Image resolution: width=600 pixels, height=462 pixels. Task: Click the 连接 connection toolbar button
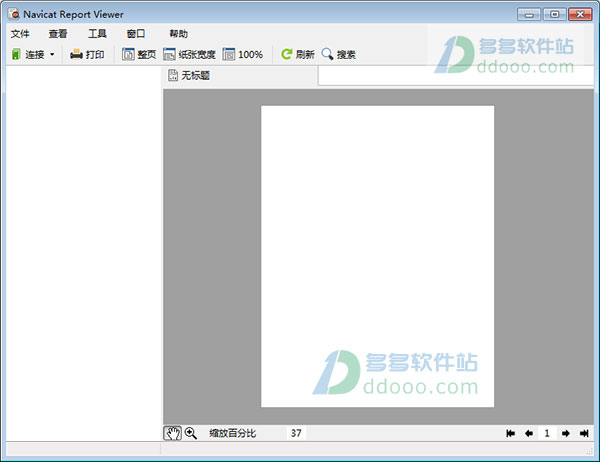point(28,54)
